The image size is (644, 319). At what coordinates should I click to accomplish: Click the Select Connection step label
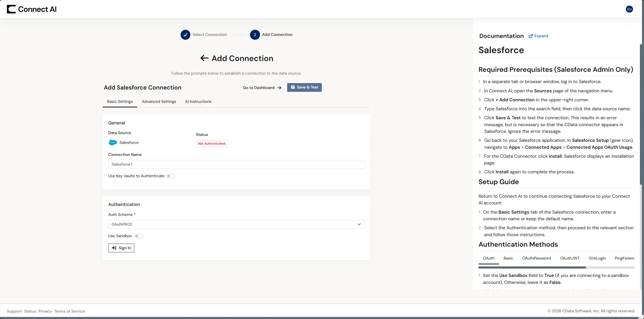click(210, 35)
